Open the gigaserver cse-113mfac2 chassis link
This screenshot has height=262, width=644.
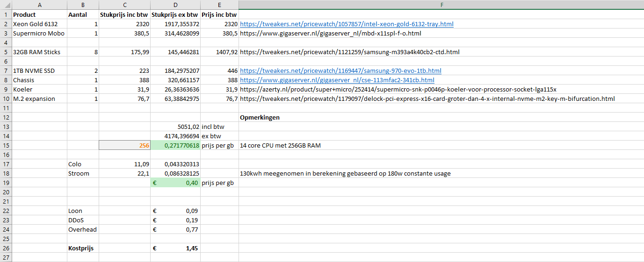[337, 80]
